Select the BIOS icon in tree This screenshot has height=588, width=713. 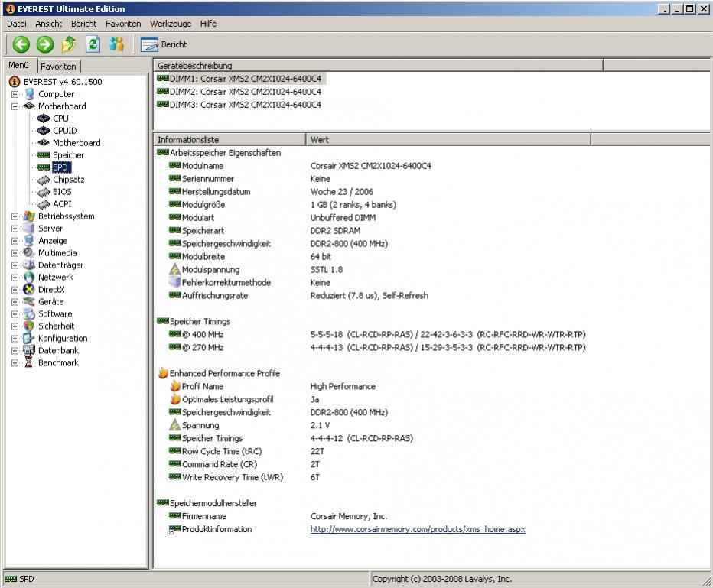click(x=44, y=192)
